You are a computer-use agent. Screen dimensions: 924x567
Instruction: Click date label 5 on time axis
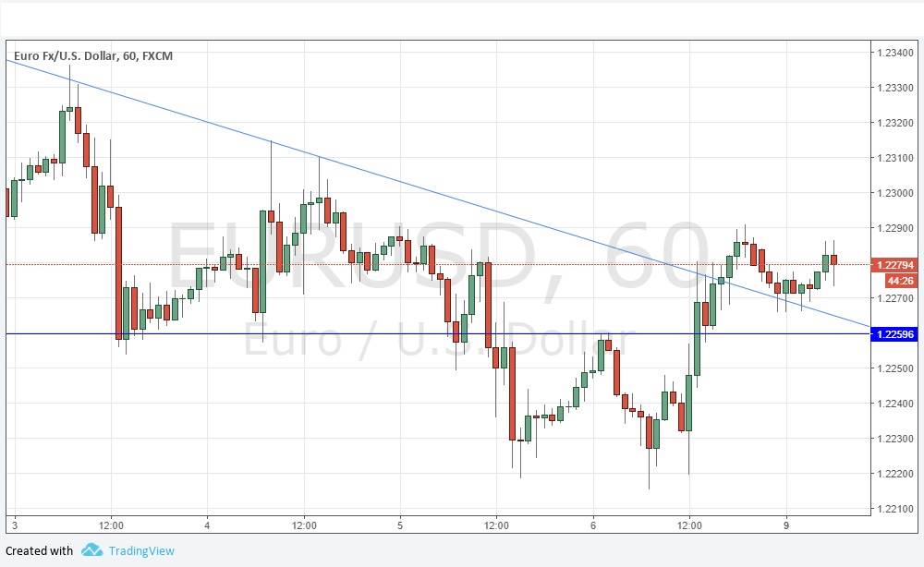(400, 525)
